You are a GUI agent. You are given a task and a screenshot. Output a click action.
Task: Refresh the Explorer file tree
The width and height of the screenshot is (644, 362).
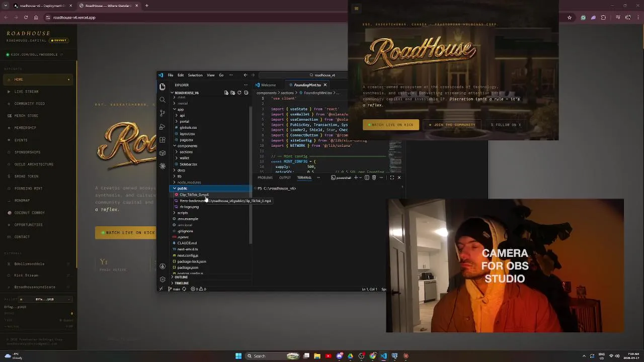[x=239, y=93]
